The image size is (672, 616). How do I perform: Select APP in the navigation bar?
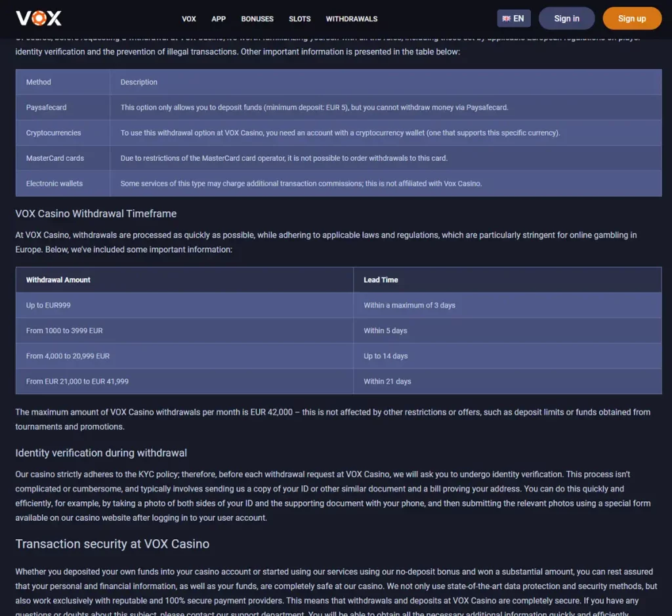(219, 19)
